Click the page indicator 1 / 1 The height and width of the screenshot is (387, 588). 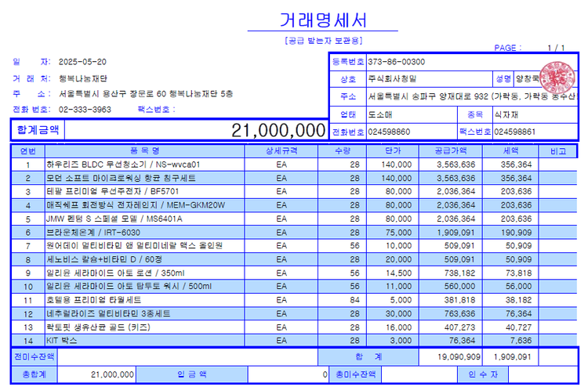coord(556,48)
